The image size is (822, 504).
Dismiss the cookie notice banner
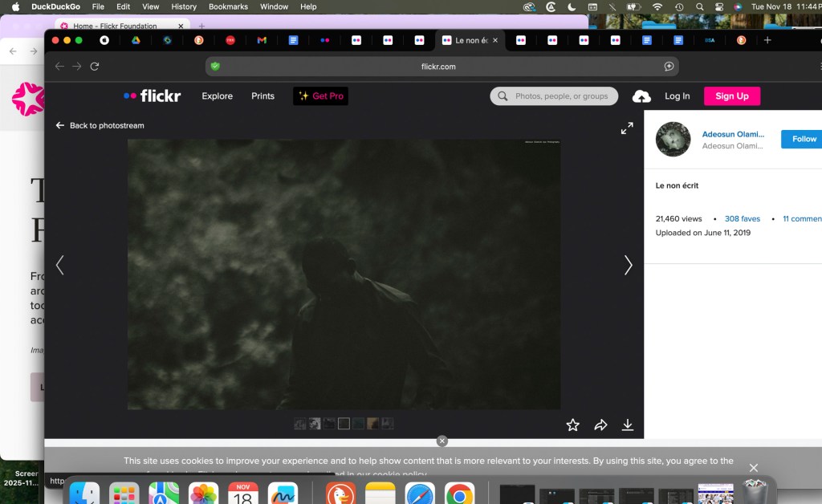point(753,468)
